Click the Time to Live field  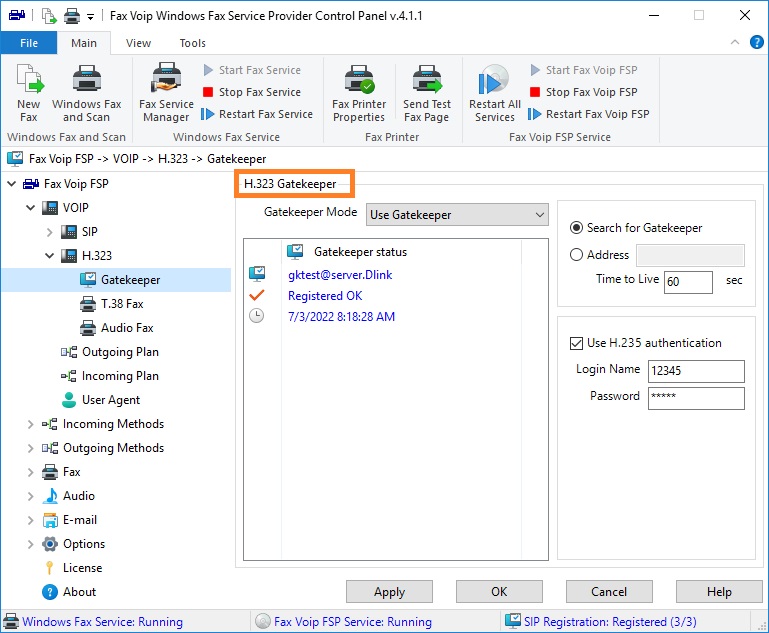pos(688,282)
